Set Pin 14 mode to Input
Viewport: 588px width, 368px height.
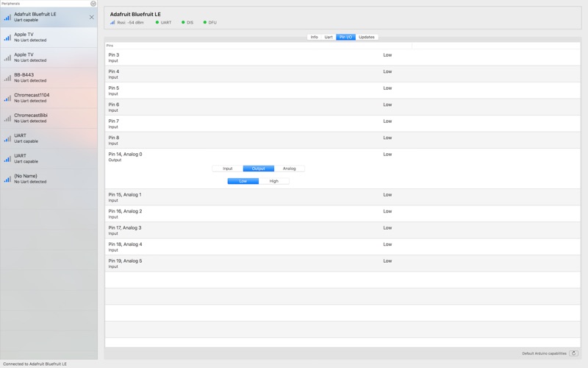pyautogui.click(x=228, y=169)
